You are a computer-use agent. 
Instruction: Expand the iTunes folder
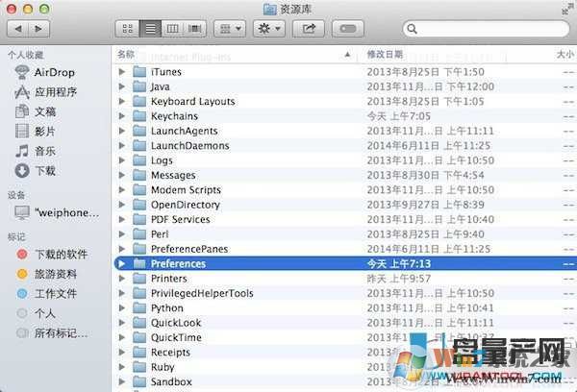[x=122, y=72]
